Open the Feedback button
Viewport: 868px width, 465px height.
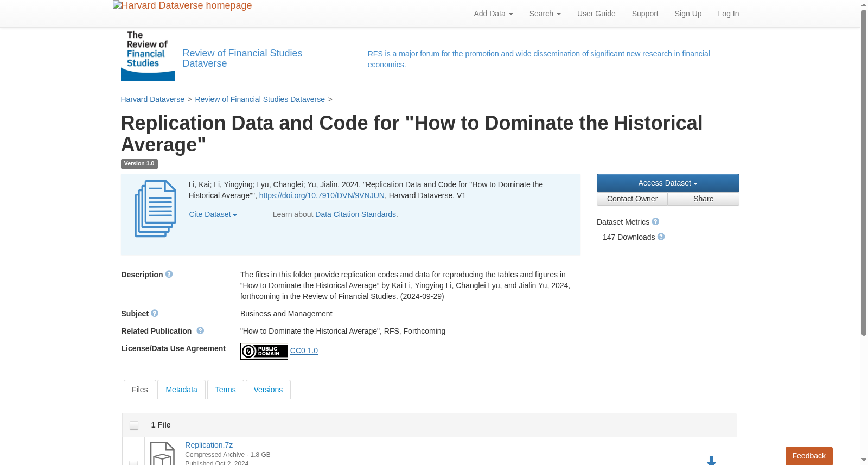click(x=809, y=456)
